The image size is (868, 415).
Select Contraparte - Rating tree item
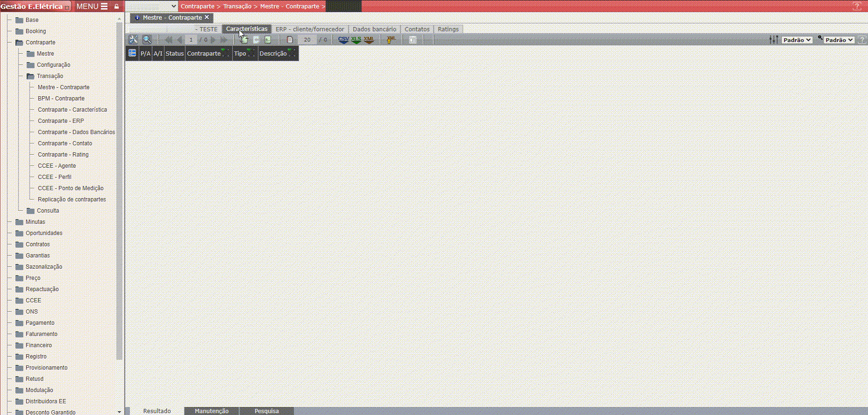coord(63,155)
